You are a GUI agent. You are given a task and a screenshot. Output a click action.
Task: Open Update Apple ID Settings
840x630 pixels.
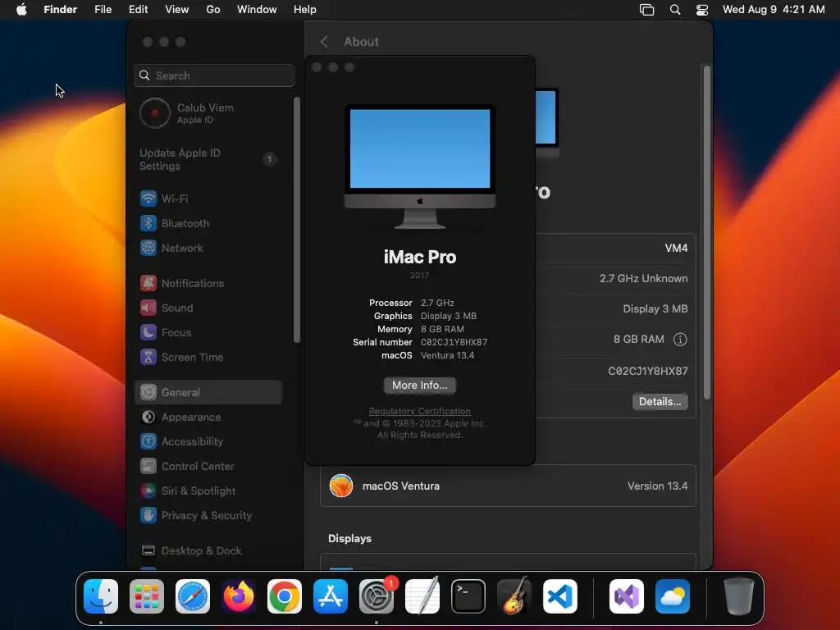coord(208,159)
